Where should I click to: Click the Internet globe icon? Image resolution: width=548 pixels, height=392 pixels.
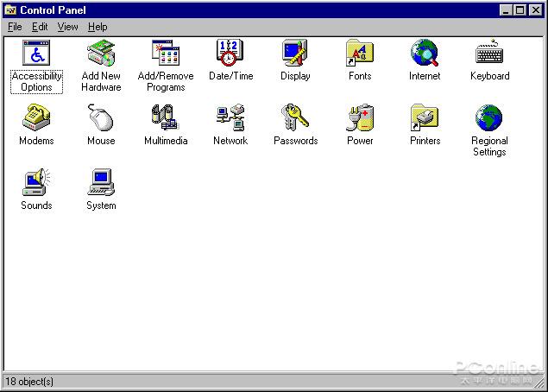(x=425, y=54)
